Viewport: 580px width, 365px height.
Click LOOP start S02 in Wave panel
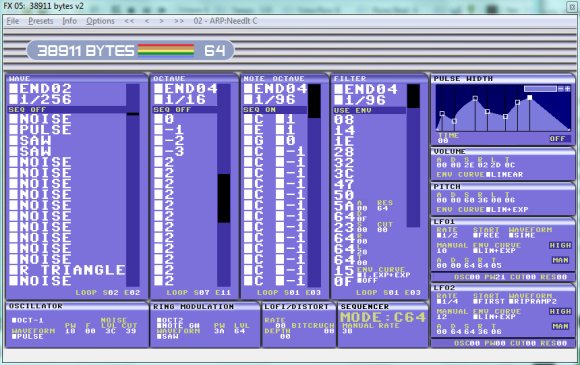pyautogui.click(x=111, y=293)
